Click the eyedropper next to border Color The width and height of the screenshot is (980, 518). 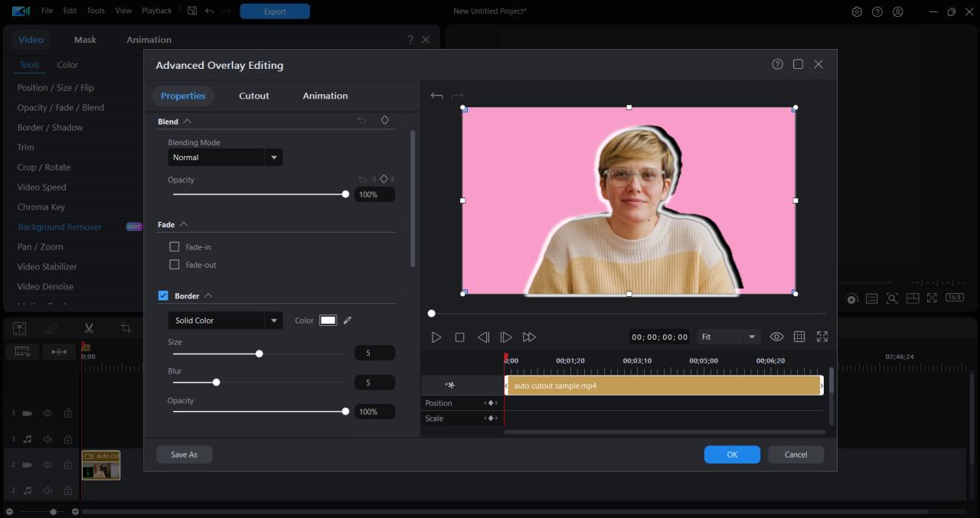click(348, 321)
